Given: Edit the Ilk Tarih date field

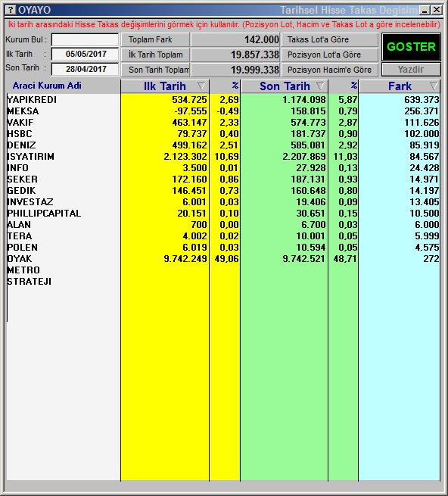Looking at the screenshot, I should pos(85,54).
